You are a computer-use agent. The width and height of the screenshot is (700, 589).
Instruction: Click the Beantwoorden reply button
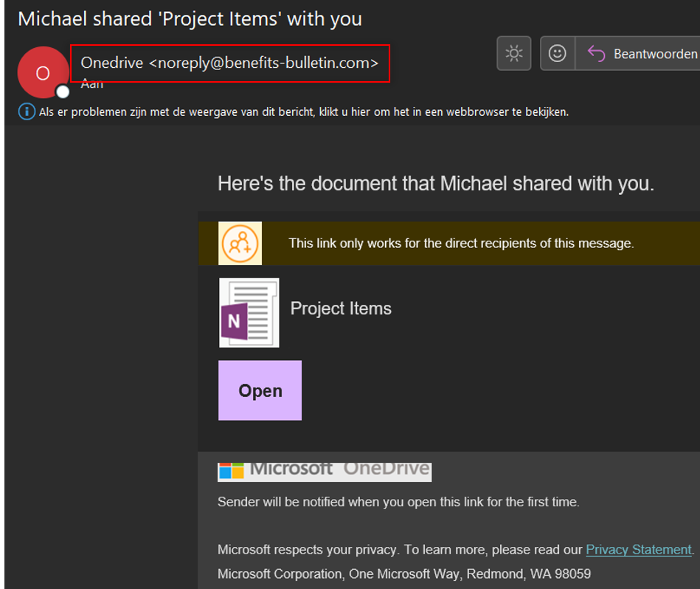(638, 54)
